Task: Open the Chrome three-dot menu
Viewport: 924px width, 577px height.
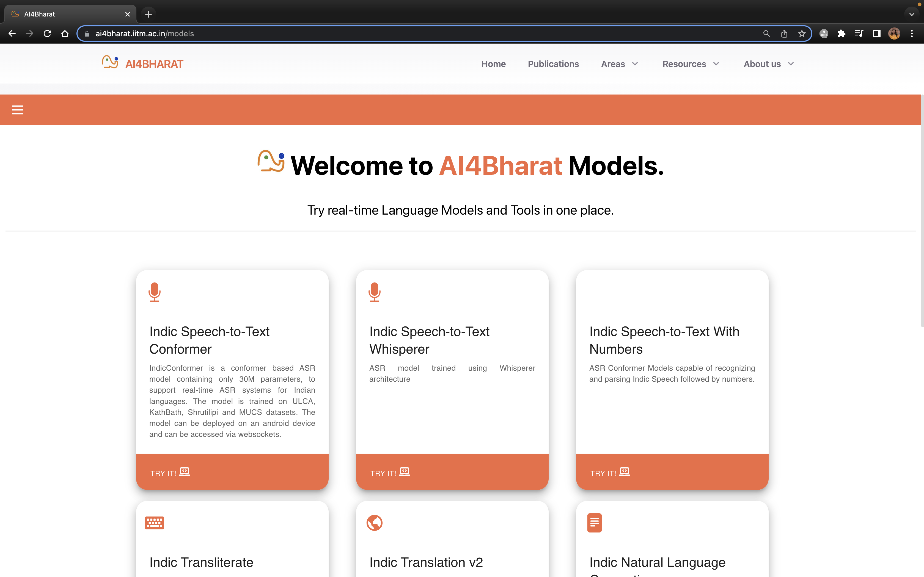Action: click(912, 34)
